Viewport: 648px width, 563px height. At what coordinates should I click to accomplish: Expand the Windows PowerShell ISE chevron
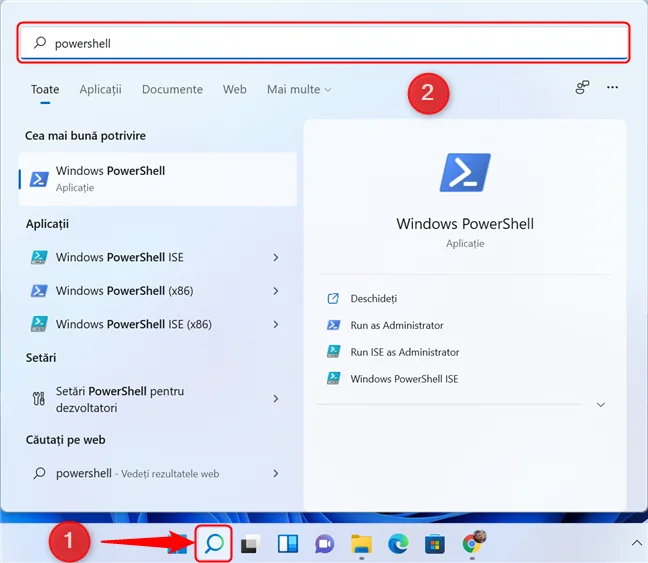[276, 258]
